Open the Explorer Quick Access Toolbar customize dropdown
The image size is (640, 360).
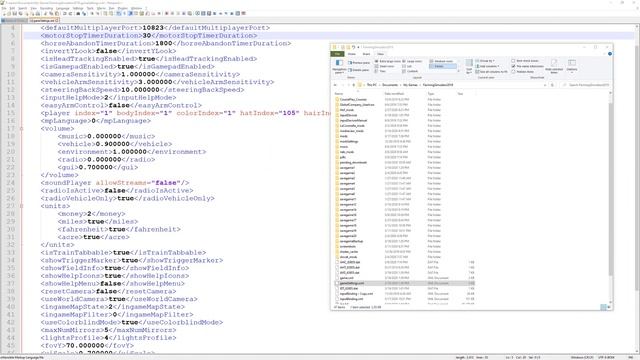pos(358,47)
